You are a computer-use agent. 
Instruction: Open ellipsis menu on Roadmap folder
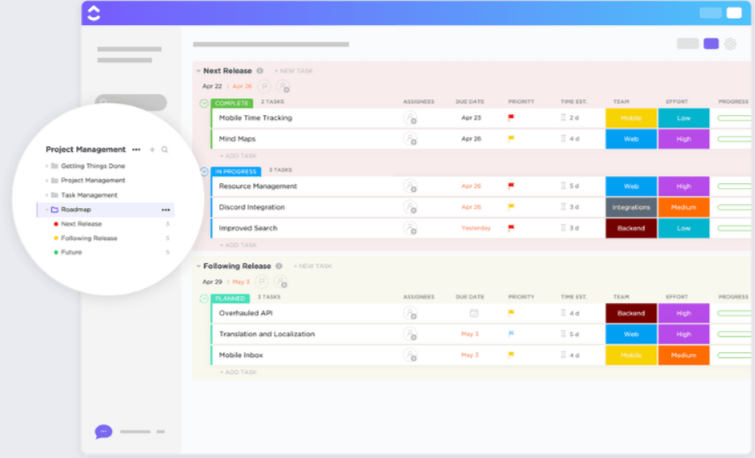(166, 209)
